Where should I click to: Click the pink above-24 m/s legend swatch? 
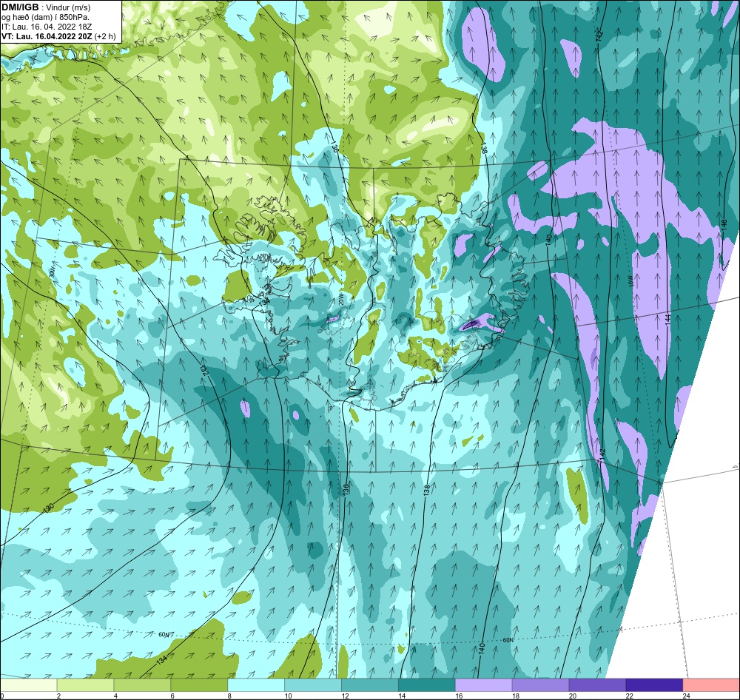pos(711,684)
